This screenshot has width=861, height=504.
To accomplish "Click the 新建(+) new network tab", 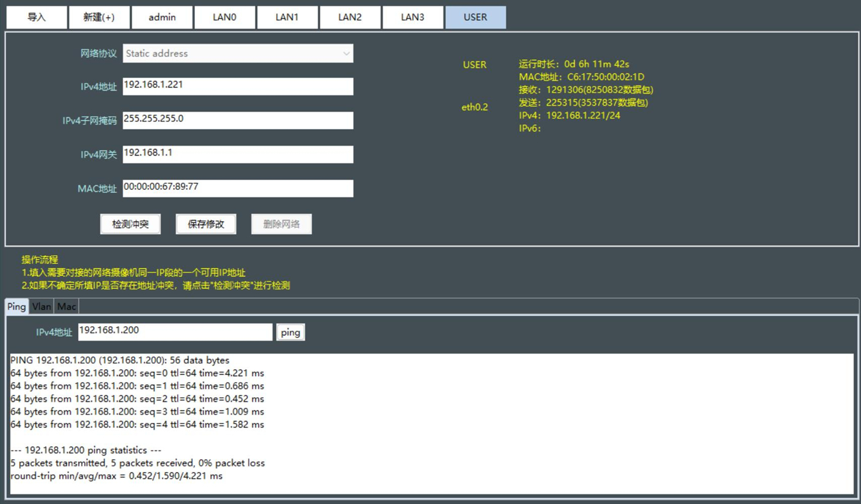I will pos(100,17).
